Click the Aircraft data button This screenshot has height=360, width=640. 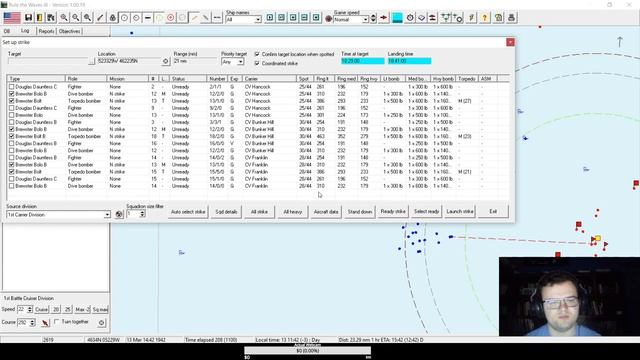[x=326, y=212]
